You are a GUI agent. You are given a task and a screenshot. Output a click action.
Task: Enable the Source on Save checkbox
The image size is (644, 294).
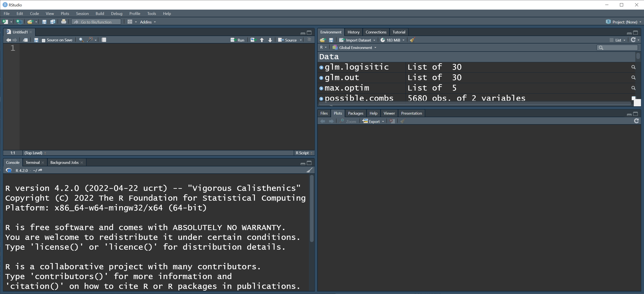click(43, 40)
